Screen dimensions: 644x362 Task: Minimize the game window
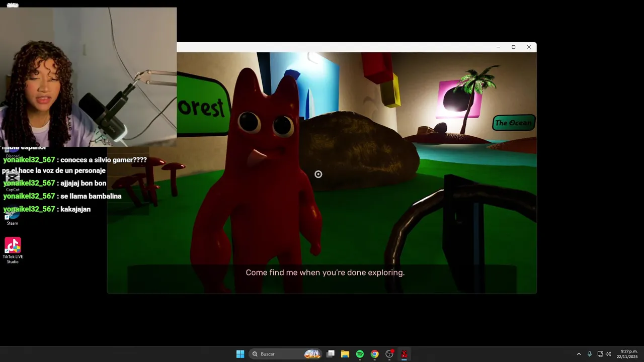[x=498, y=47]
